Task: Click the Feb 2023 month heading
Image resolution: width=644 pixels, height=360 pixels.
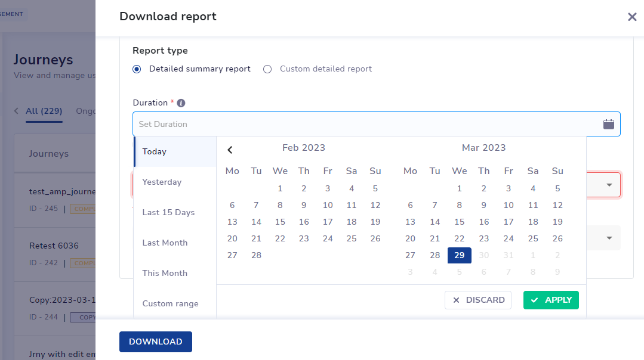Action: coord(304,148)
